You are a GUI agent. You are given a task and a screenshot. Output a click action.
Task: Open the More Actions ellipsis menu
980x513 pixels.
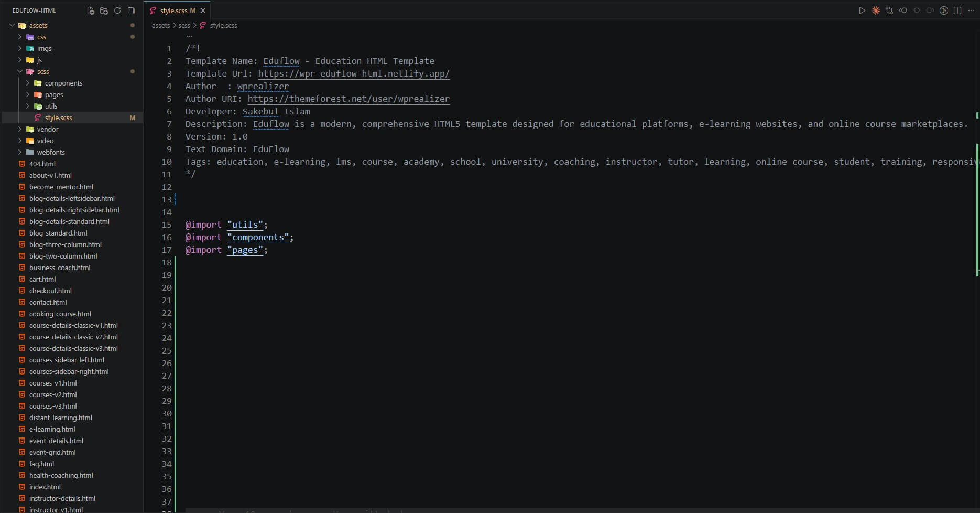[971, 10]
